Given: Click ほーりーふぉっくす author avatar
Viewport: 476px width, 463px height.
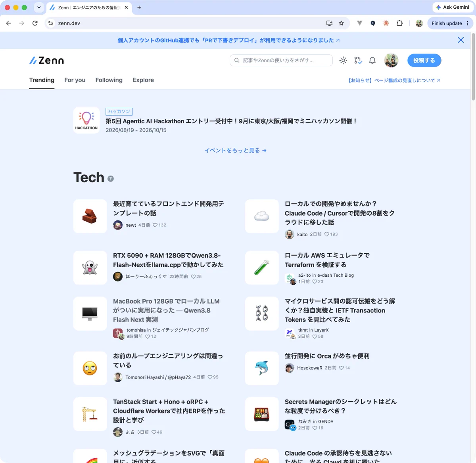Looking at the screenshot, I should 118,277.
